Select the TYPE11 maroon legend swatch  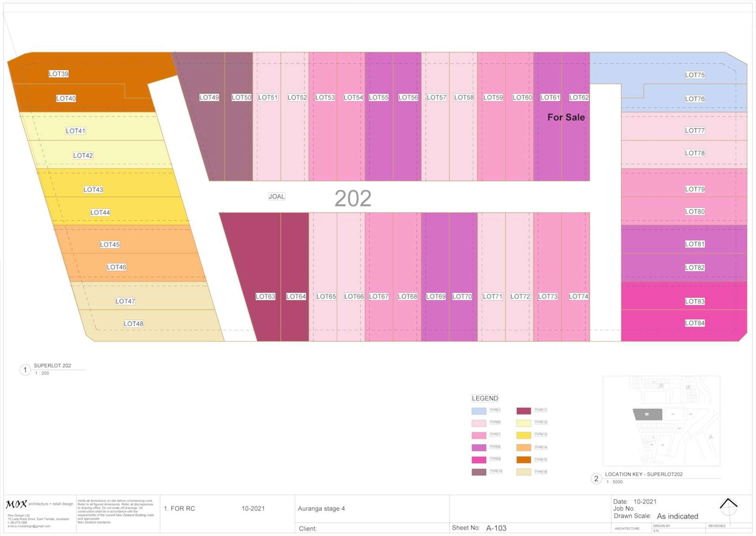click(524, 411)
